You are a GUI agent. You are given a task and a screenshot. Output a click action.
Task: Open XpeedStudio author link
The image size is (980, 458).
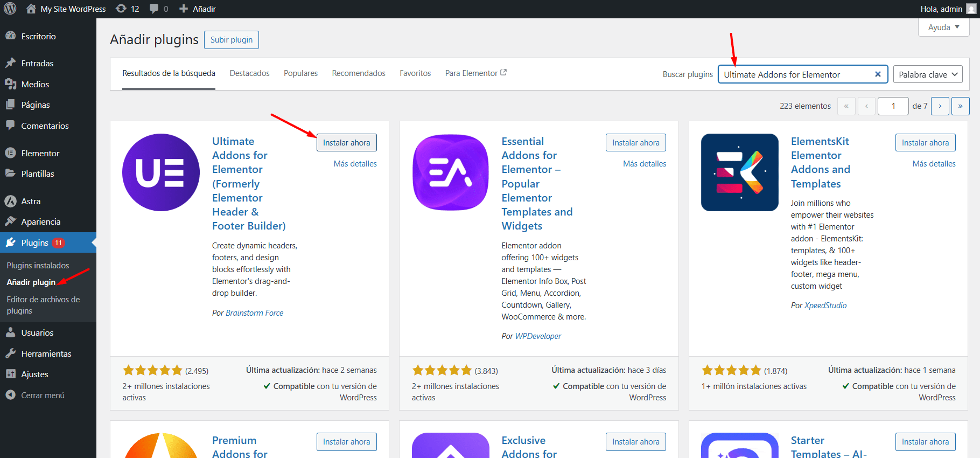pos(825,306)
